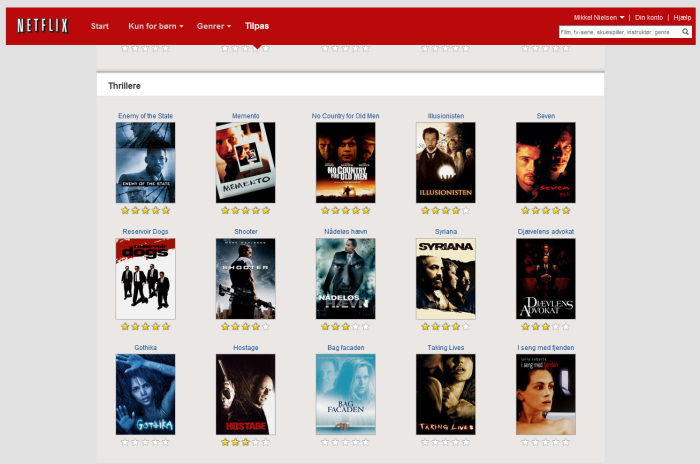
Task: Click the search magnifier icon
Action: click(685, 32)
